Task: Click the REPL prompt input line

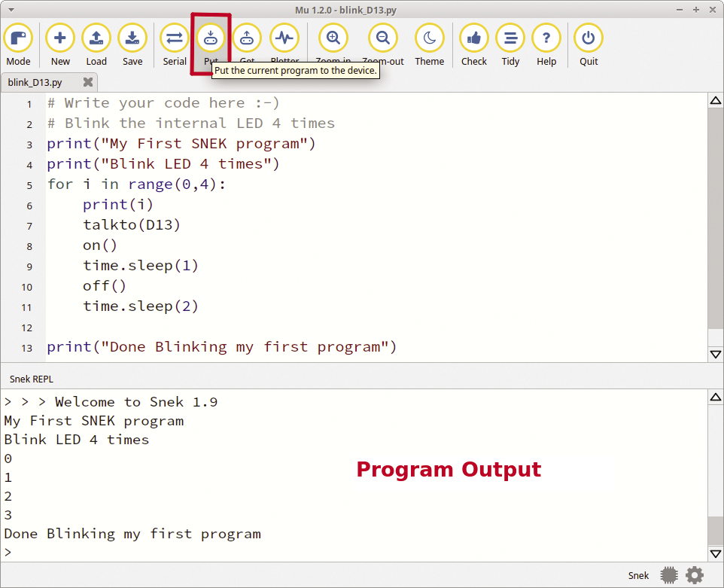Action: point(354,553)
